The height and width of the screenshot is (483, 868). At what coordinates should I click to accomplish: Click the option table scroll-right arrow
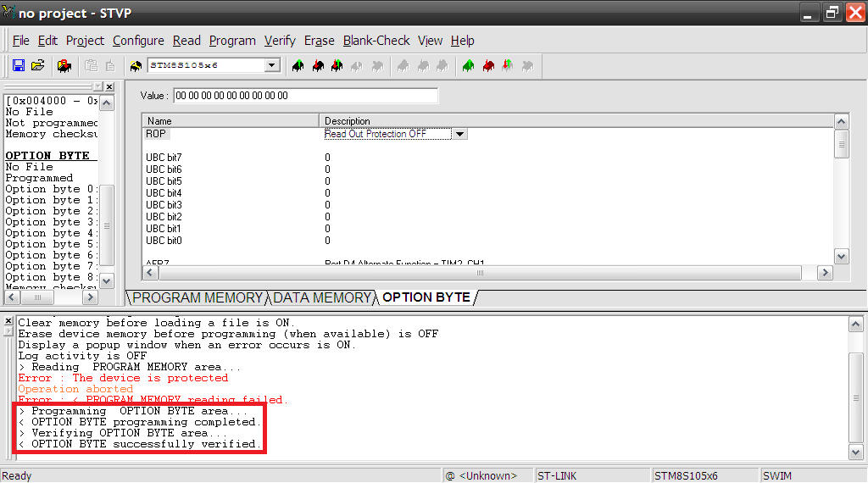click(x=825, y=272)
